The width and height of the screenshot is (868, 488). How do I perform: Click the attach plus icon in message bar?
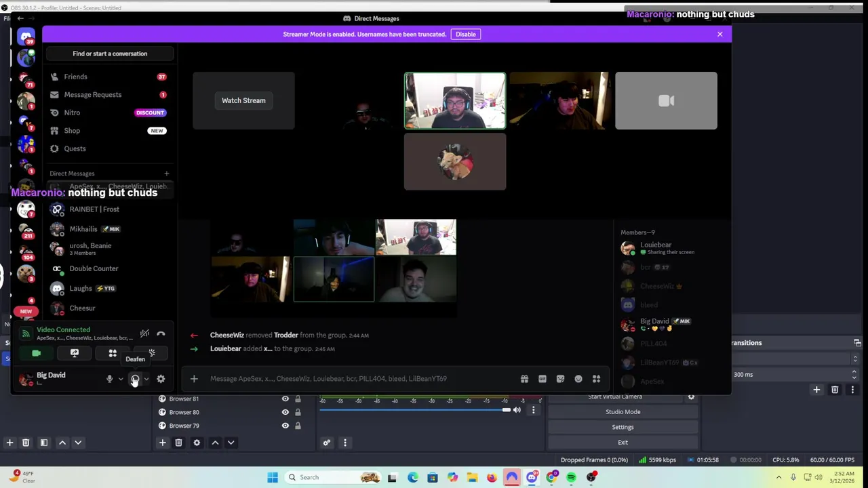[194, 379]
